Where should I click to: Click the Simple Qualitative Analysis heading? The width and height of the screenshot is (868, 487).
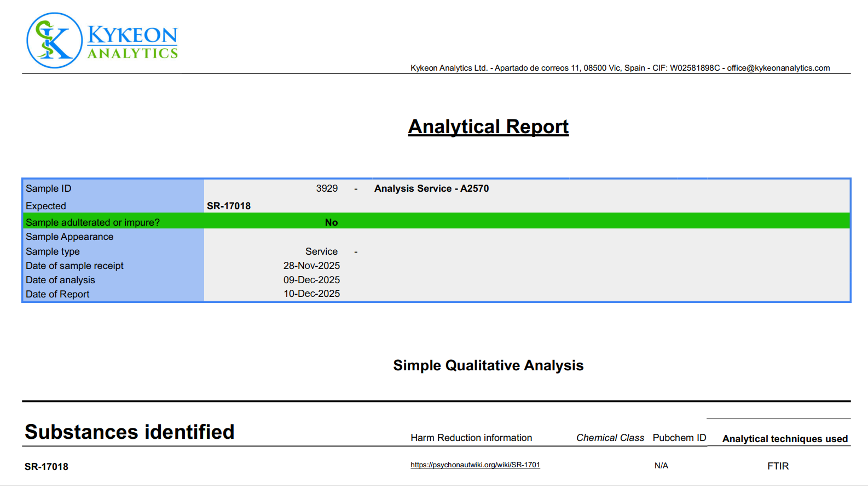(x=488, y=365)
